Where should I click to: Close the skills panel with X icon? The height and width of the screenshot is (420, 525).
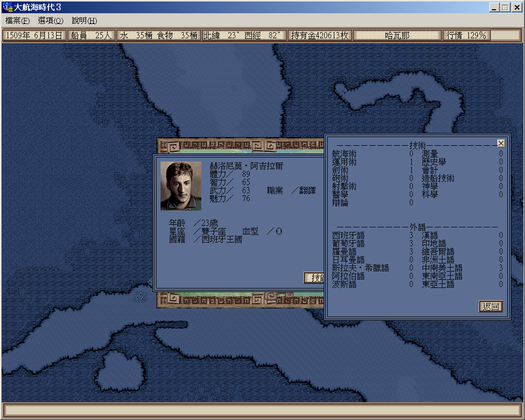pyautogui.click(x=501, y=143)
